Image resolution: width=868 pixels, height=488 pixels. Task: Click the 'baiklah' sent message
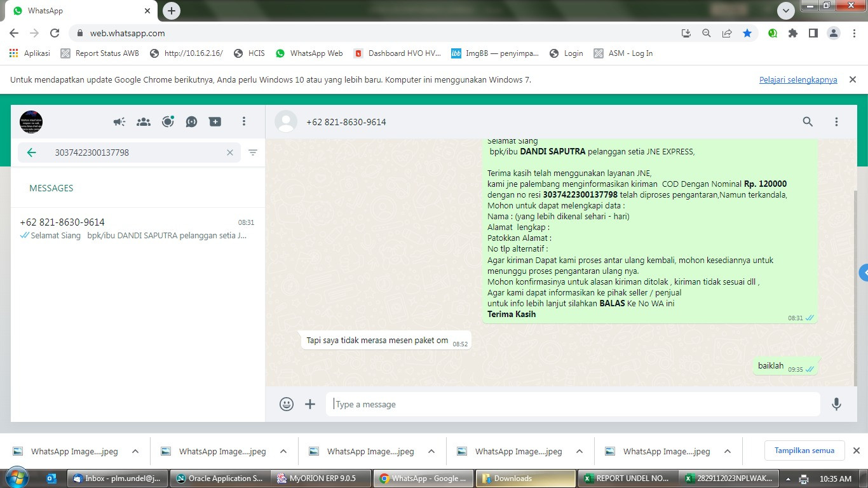pos(784,366)
